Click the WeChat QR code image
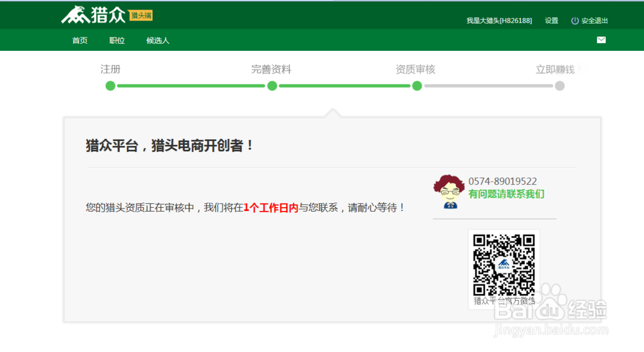 pos(504,264)
